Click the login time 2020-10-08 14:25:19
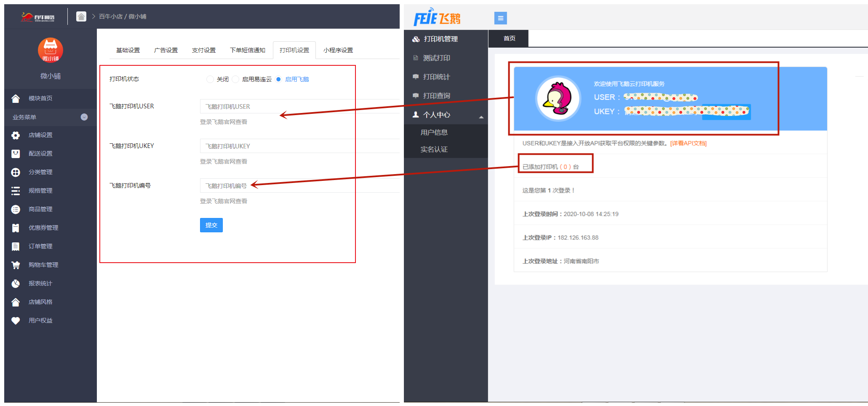868x406 pixels. (591, 214)
